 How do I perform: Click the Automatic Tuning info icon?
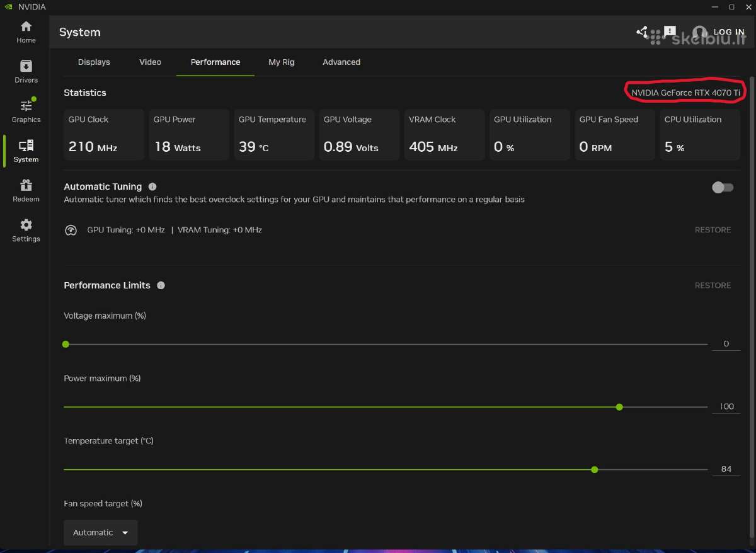(152, 187)
